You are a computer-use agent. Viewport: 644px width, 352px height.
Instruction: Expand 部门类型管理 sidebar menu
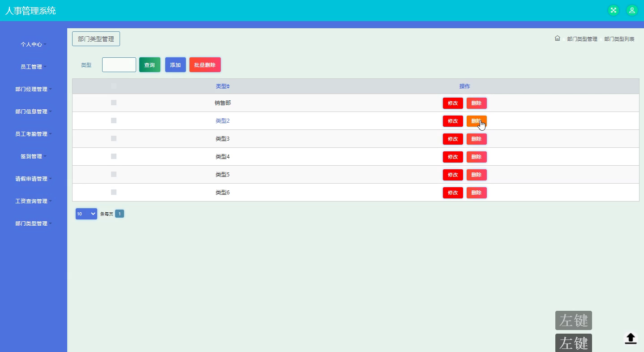[x=34, y=223]
